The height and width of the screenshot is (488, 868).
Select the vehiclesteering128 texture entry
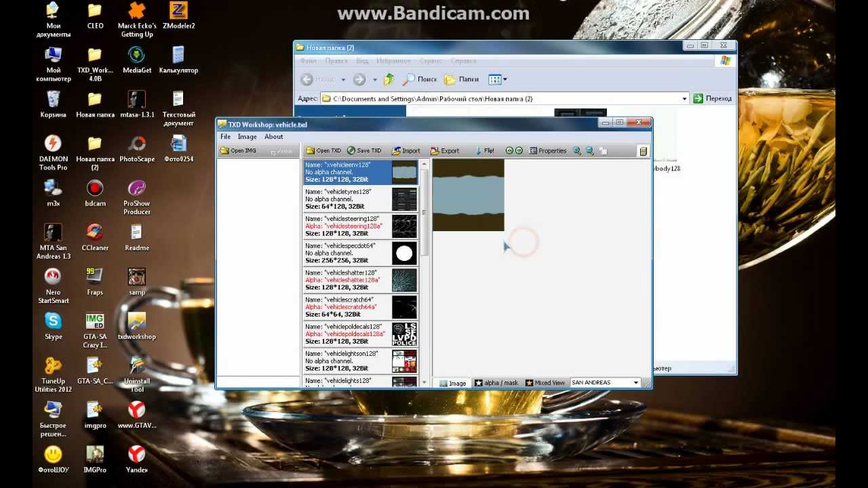tap(361, 226)
